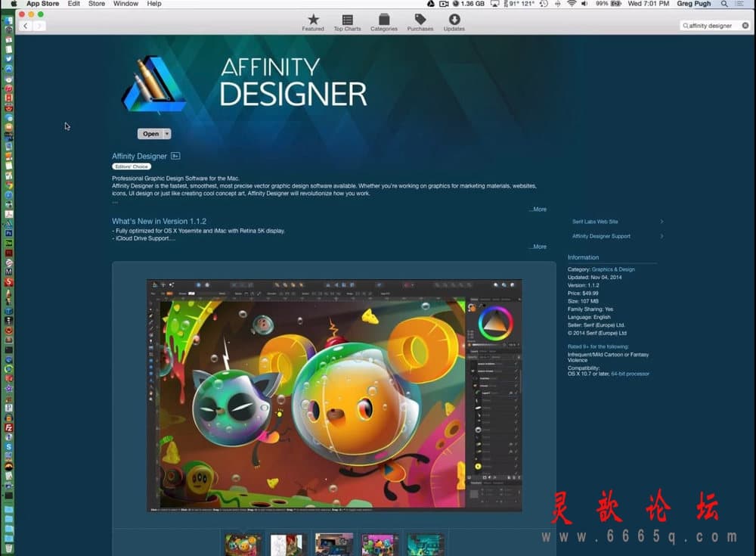
Task: Click the Google Drive menu bar icon
Action: (431, 3)
